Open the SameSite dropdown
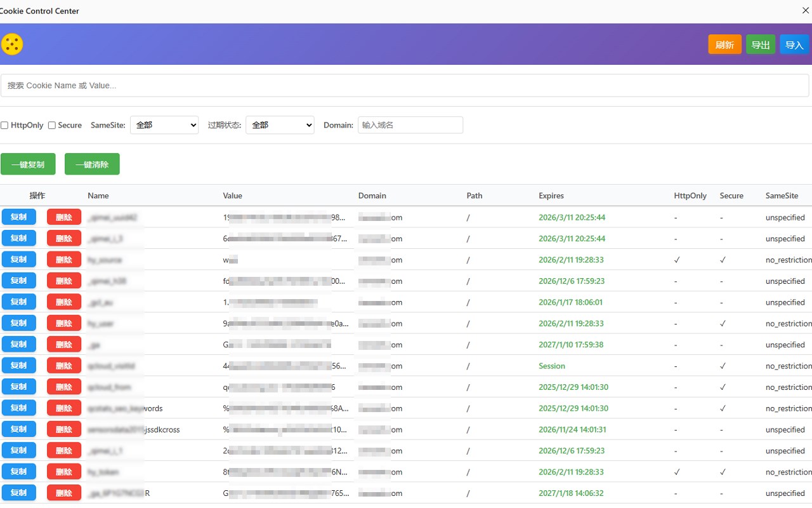Viewport: 812px width, 508px height. pyautogui.click(x=164, y=125)
